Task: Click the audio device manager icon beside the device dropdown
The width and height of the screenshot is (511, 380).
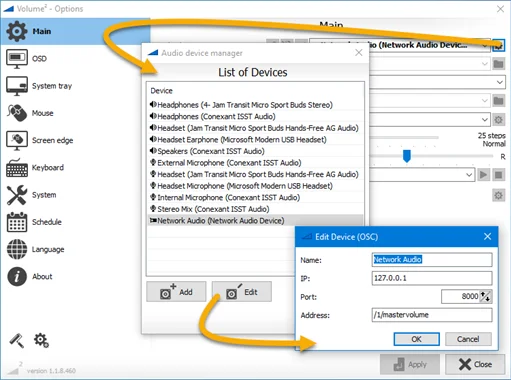Action: point(499,46)
